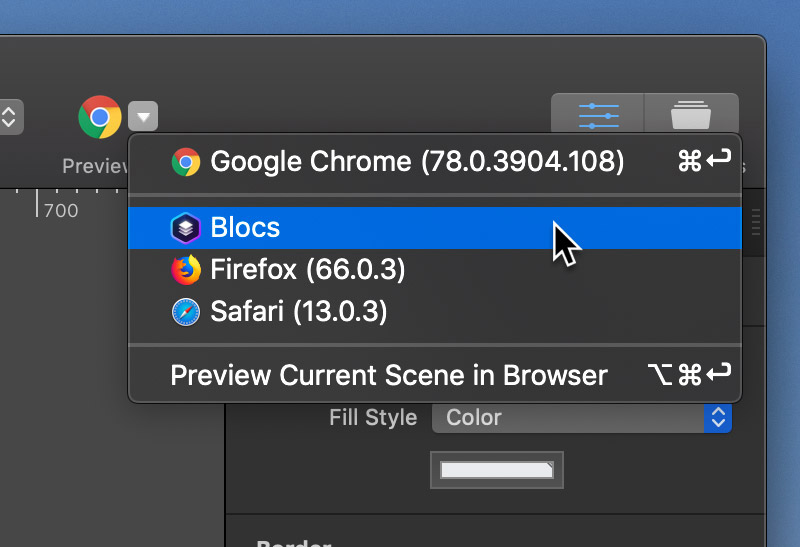This screenshot has height=547, width=800.
Task: Click the large Chrome Preview toolbar icon
Action: (x=100, y=117)
